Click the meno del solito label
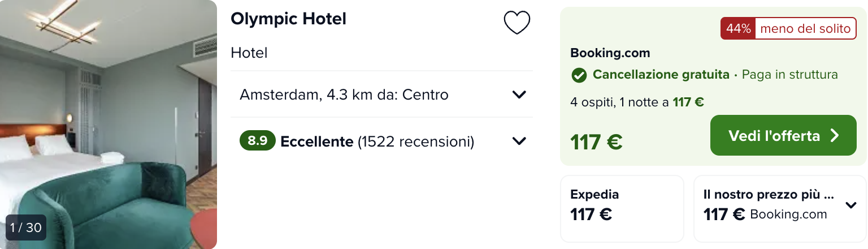The width and height of the screenshot is (868, 249). (805, 28)
